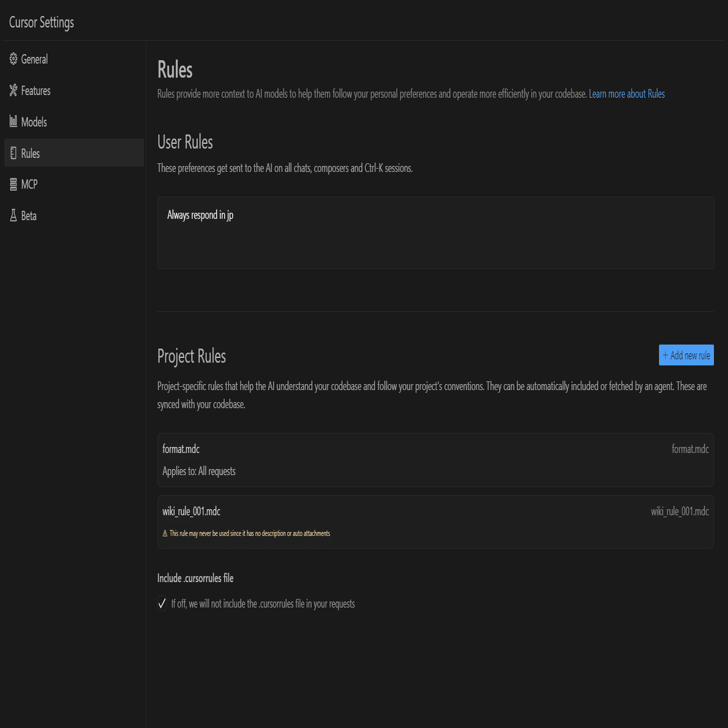
Task: Open the format.mdc project rule title
Action: (181, 449)
